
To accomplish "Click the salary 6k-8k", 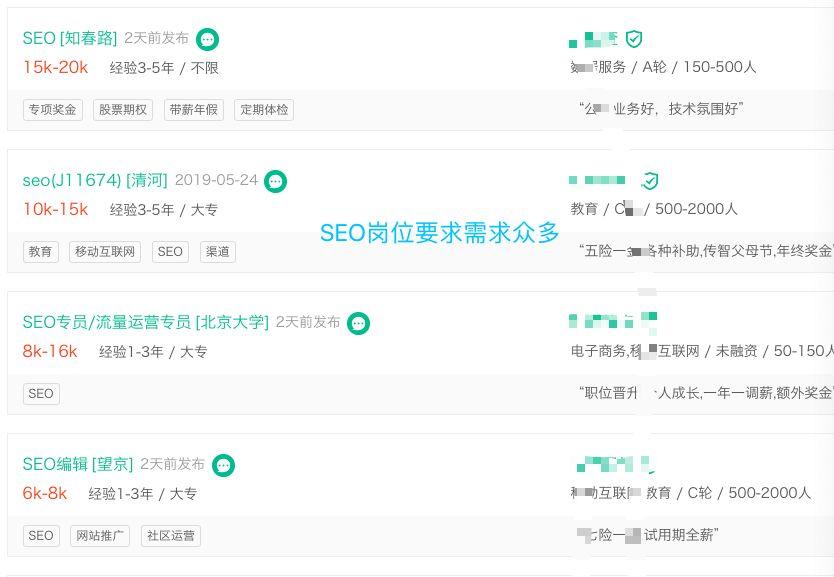I will [45, 494].
